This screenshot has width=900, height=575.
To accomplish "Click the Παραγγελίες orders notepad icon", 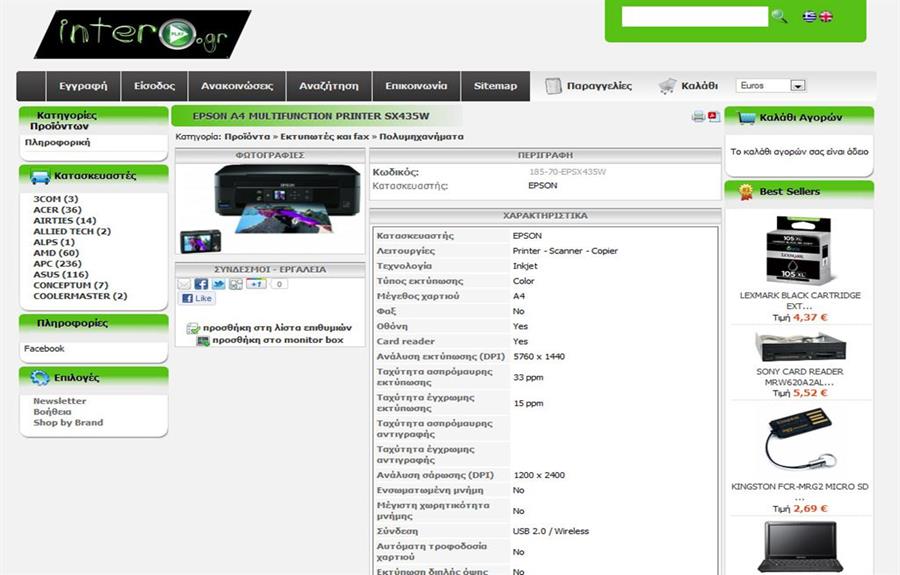I will pyautogui.click(x=553, y=86).
